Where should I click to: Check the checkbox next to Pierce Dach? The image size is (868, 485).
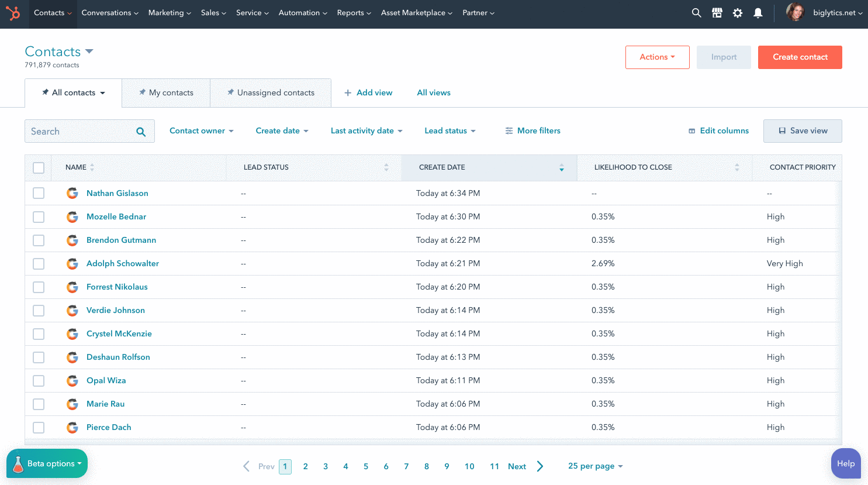coord(39,427)
